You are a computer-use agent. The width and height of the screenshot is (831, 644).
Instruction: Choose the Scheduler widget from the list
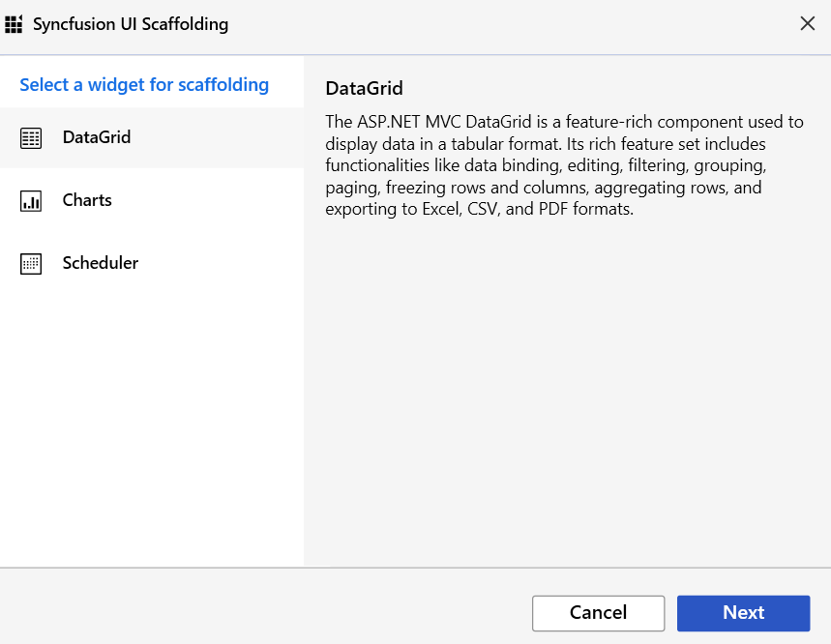[x=99, y=263]
